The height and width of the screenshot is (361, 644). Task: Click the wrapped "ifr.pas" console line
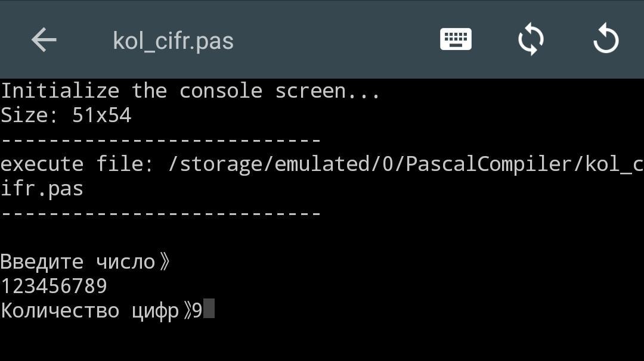(42, 189)
